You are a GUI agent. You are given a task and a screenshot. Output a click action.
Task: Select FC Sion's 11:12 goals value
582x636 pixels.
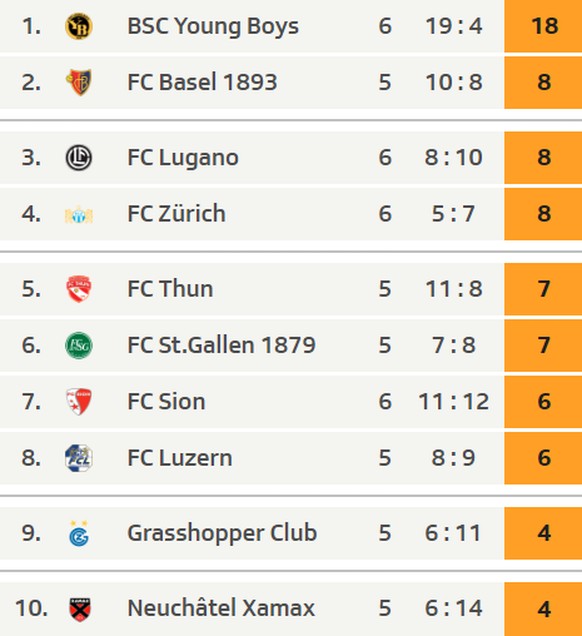(x=453, y=402)
